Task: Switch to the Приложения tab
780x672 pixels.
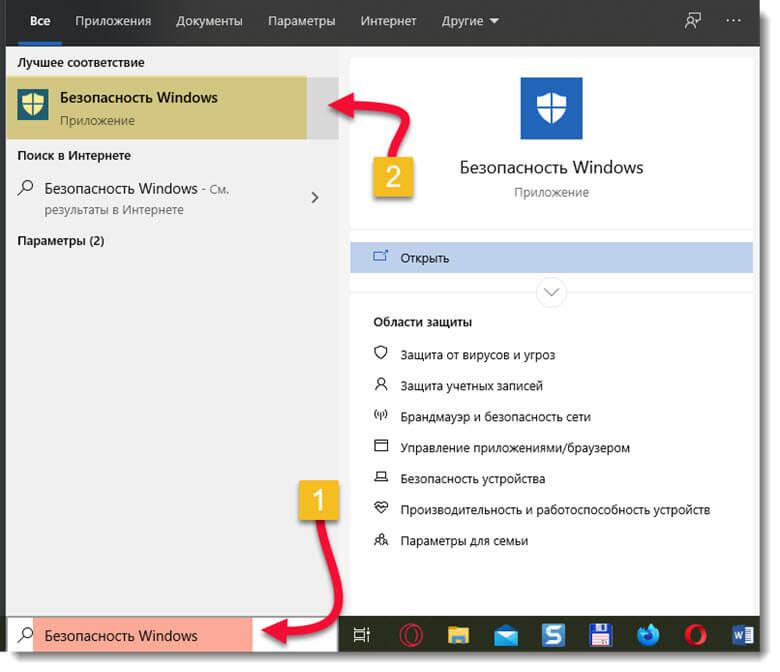Action: point(113,21)
